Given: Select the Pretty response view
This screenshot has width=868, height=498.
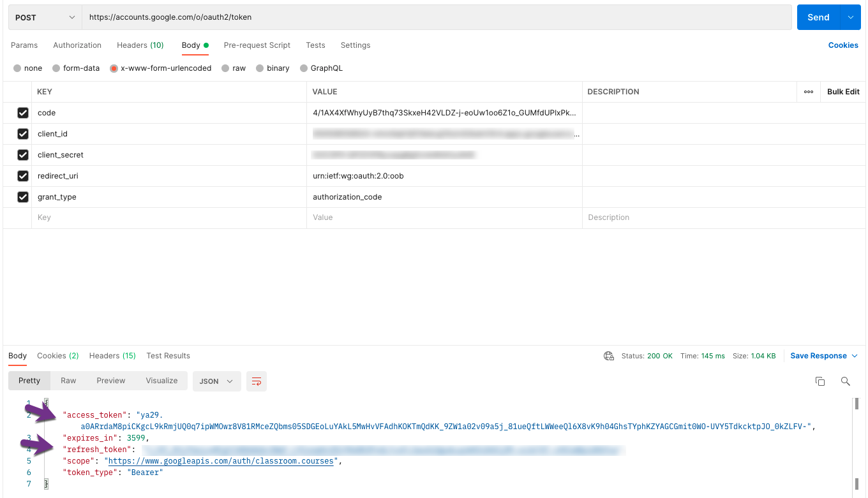Looking at the screenshot, I should [29, 381].
